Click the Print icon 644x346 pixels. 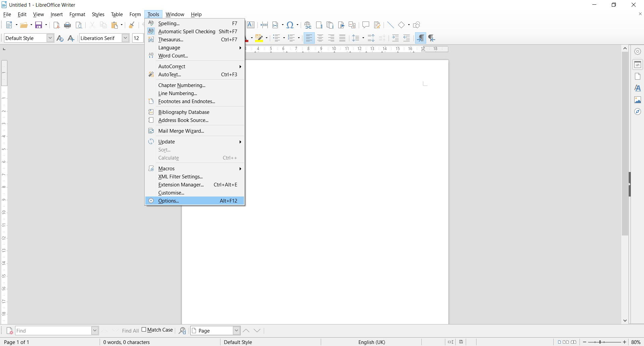point(67,25)
